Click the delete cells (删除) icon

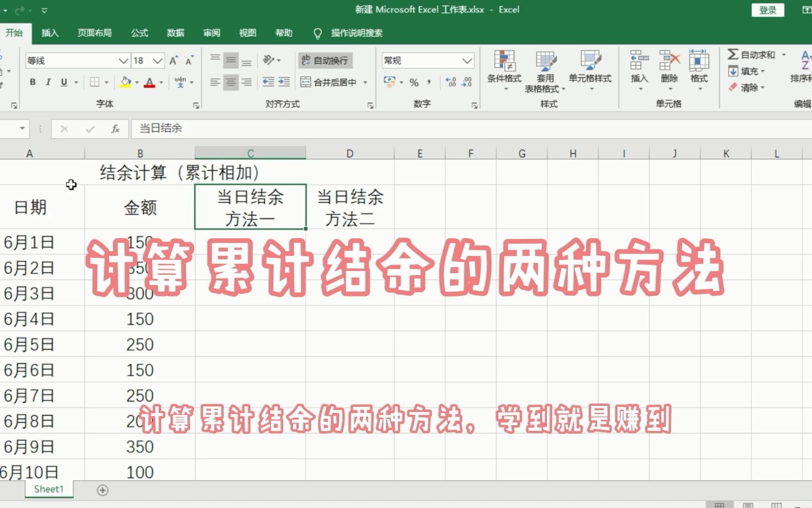pos(669,61)
